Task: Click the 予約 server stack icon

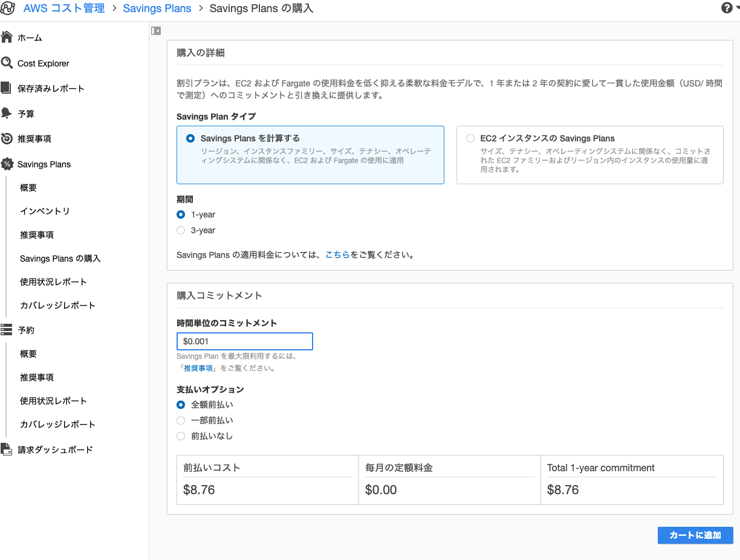Action: [x=7, y=330]
